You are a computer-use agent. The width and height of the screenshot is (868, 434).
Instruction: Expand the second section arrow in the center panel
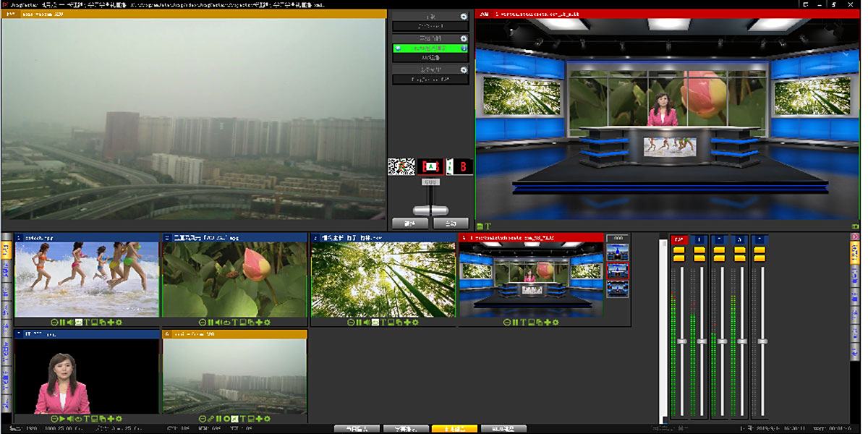coord(464,38)
